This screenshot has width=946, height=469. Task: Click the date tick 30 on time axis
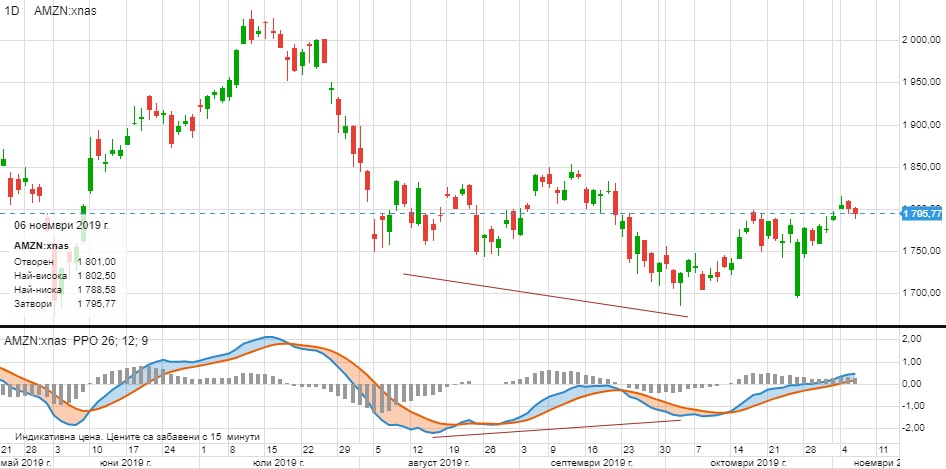[x=664, y=450]
